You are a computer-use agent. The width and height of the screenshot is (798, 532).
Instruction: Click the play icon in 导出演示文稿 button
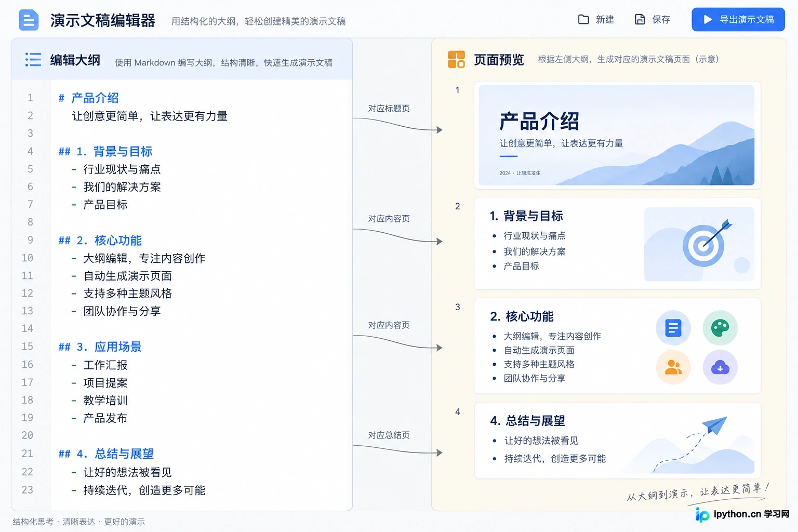point(708,19)
